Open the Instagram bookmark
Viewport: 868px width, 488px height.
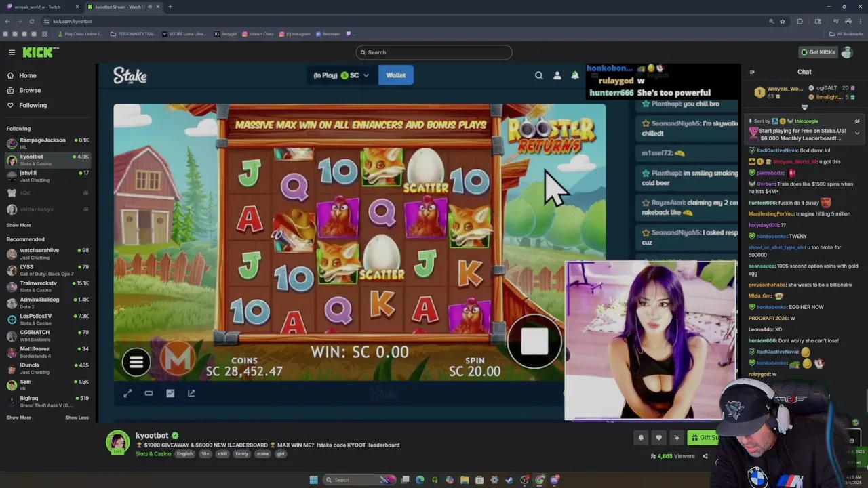(295, 34)
